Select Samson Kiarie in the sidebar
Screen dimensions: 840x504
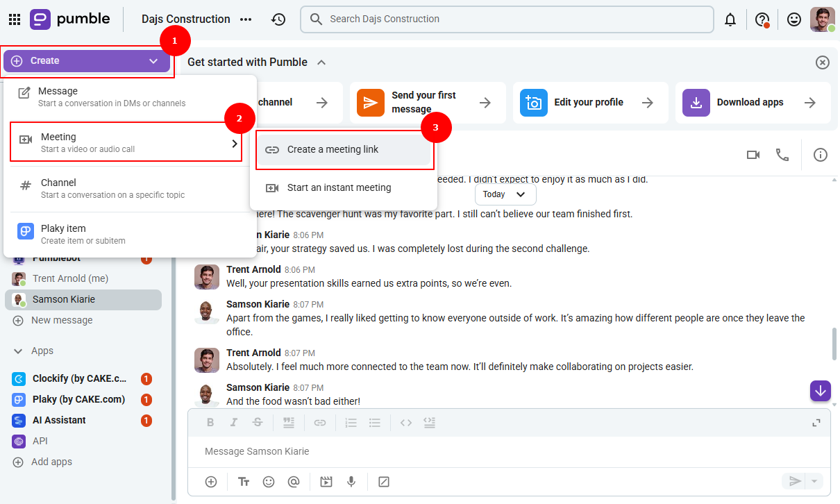click(x=83, y=299)
